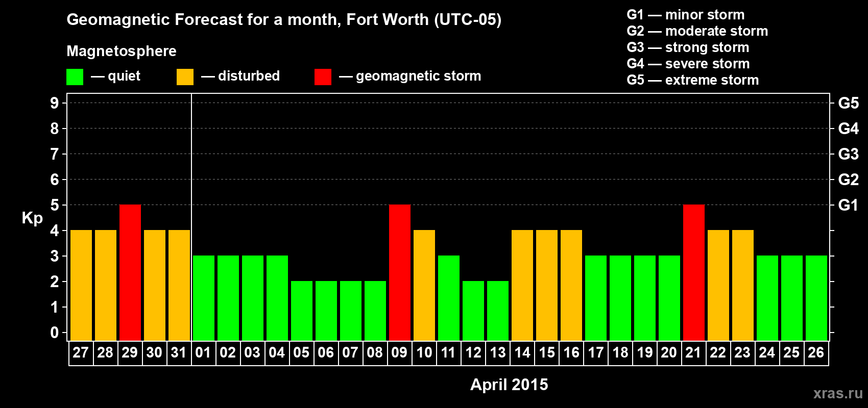Image resolution: width=868 pixels, height=408 pixels.
Task: Select the green bar for day 26
Action: [816, 298]
